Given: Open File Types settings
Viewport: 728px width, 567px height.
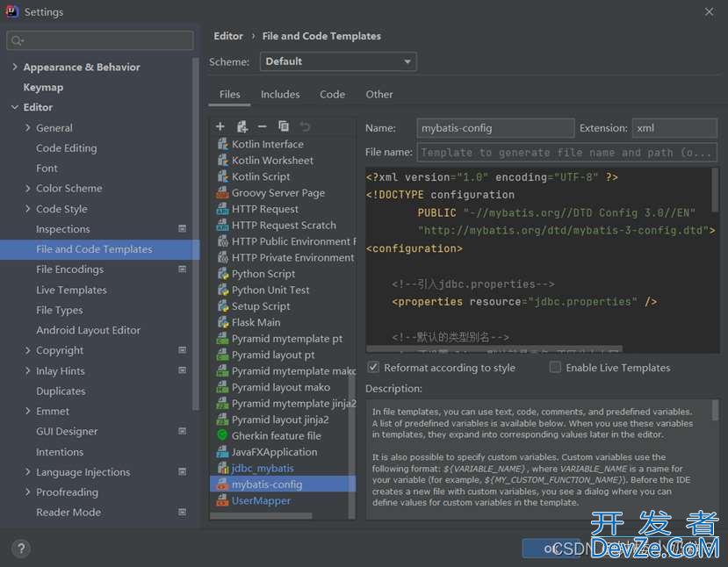Looking at the screenshot, I should 60,310.
